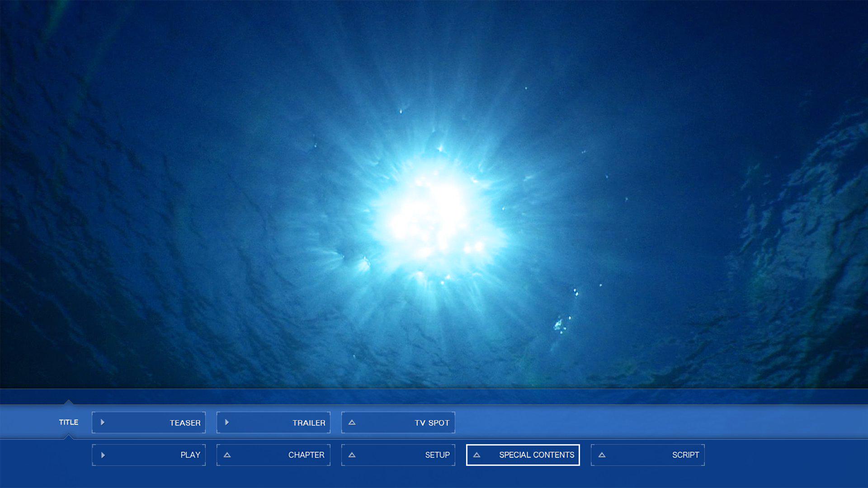Click triangle icon on SPECIAL CONTENTS
The height and width of the screenshot is (488, 868).
click(x=476, y=455)
